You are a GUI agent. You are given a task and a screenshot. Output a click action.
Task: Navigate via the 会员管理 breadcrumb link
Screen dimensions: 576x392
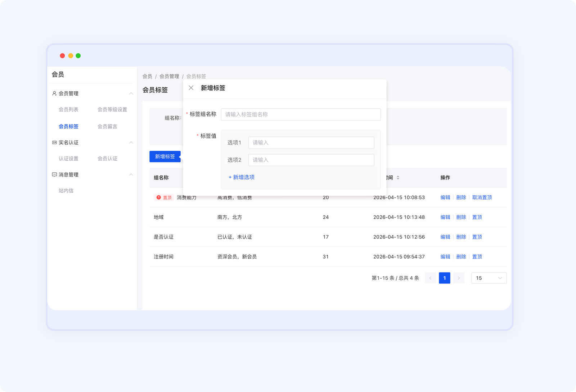tap(169, 76)
